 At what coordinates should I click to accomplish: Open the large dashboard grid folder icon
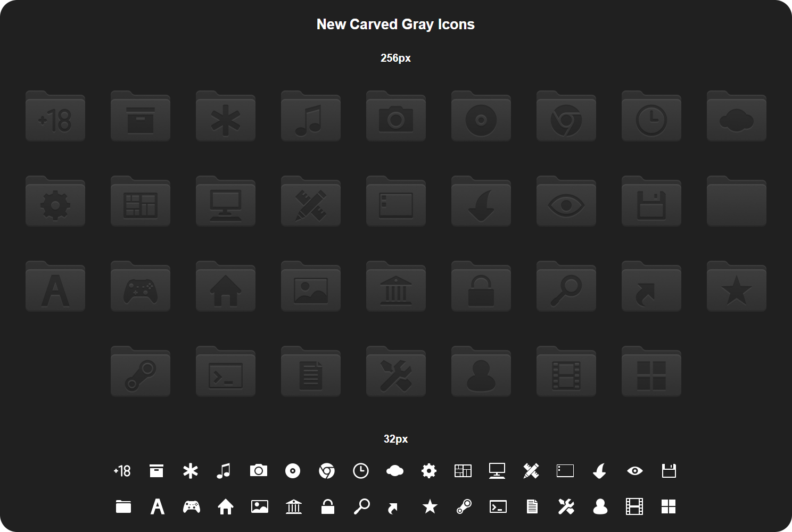tap(141, 201)
